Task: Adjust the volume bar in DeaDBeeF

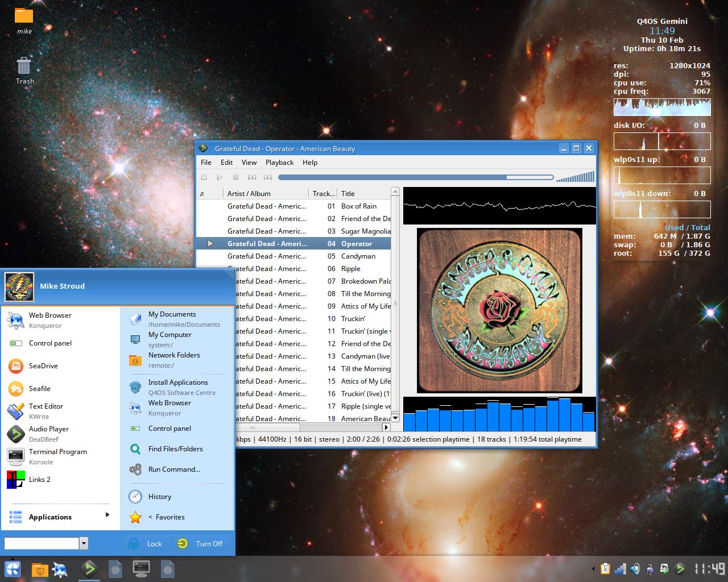Action: (x=575, y=177)
